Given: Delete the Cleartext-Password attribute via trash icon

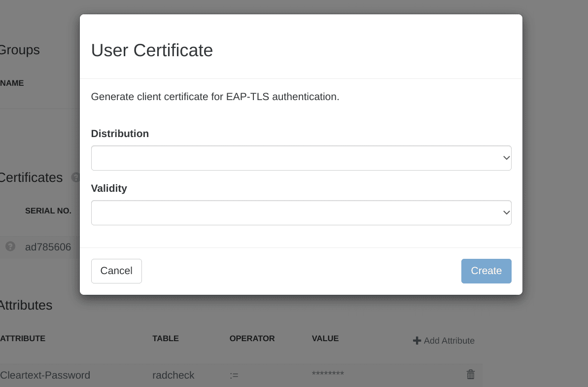Looking at the screenshot, I should tap(471, 374).
